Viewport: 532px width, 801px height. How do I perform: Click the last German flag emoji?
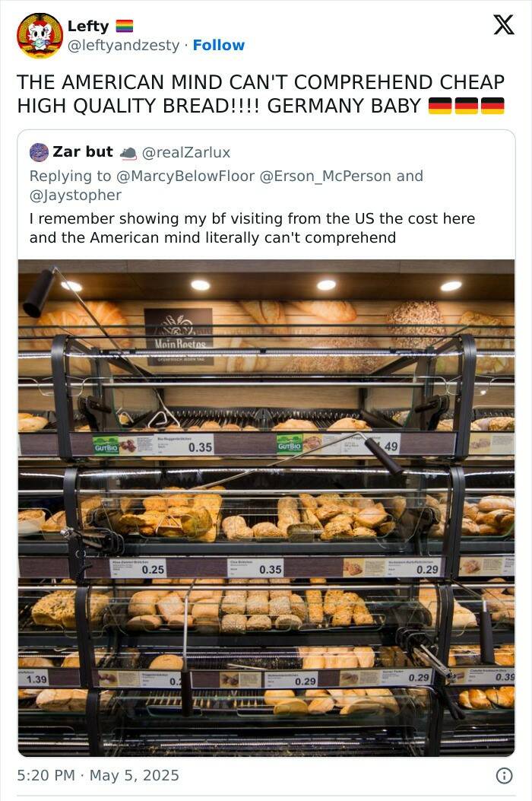coord(492,106)
